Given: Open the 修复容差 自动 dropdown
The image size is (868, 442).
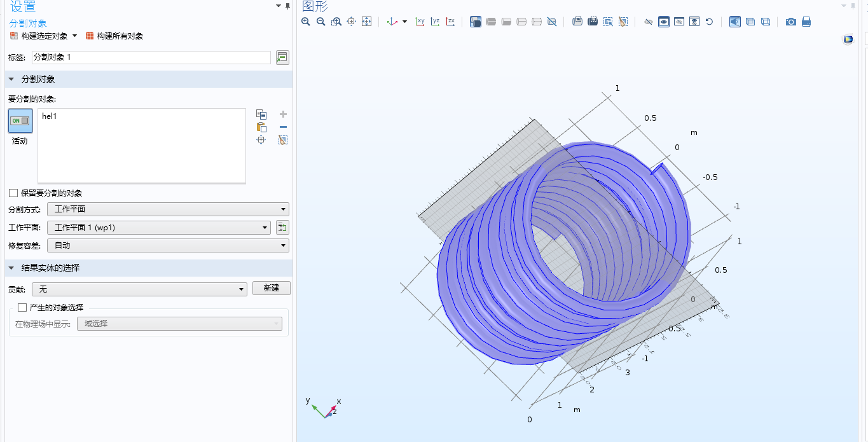Looking at the screenshot, I should coord(168,245).
